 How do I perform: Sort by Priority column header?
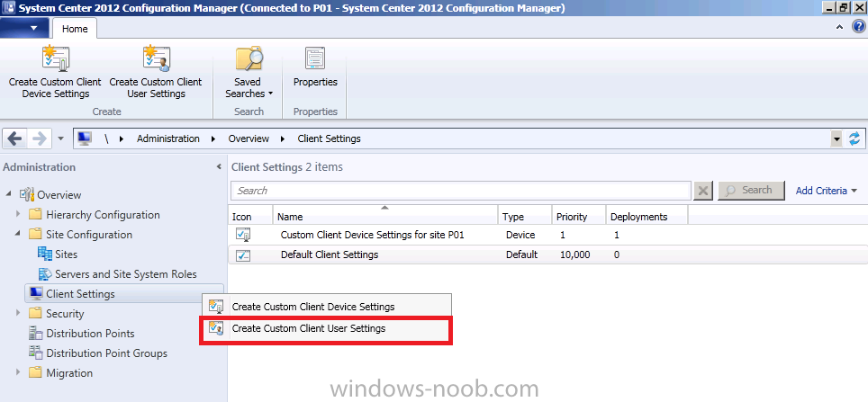578,215
